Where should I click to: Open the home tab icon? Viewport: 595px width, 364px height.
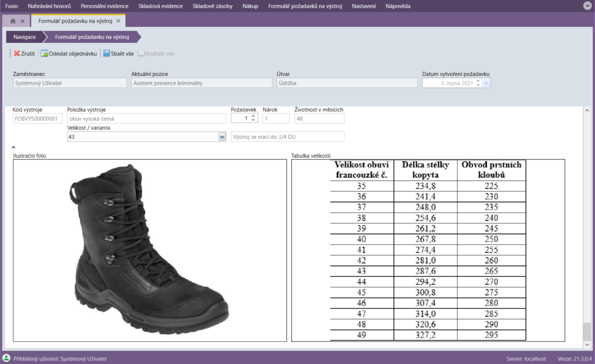(x=13, y=21)
